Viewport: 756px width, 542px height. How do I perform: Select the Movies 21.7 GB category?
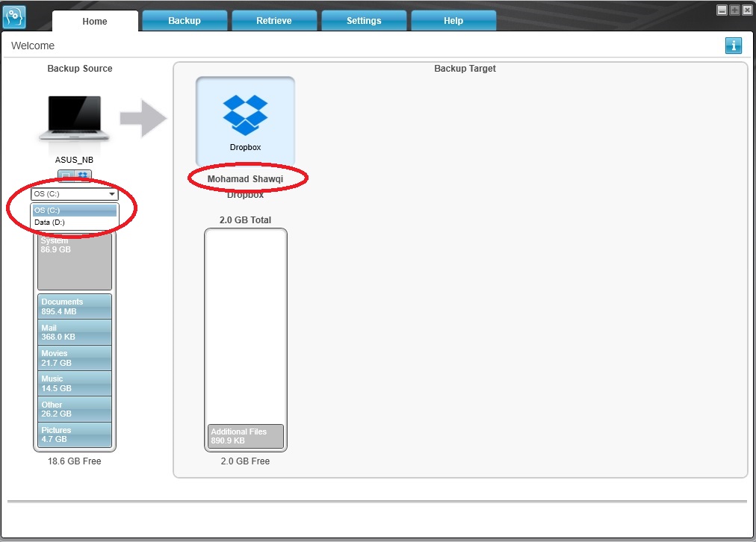click(75, 358)
